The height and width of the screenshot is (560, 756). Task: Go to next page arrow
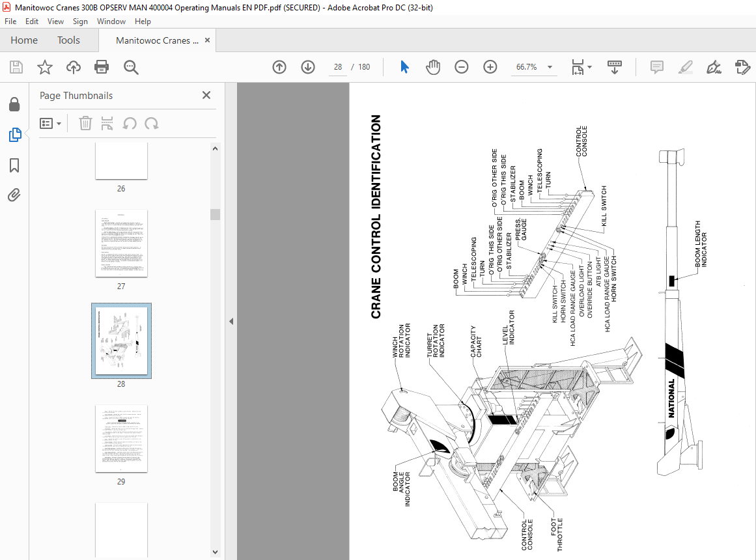coord(307,67)
